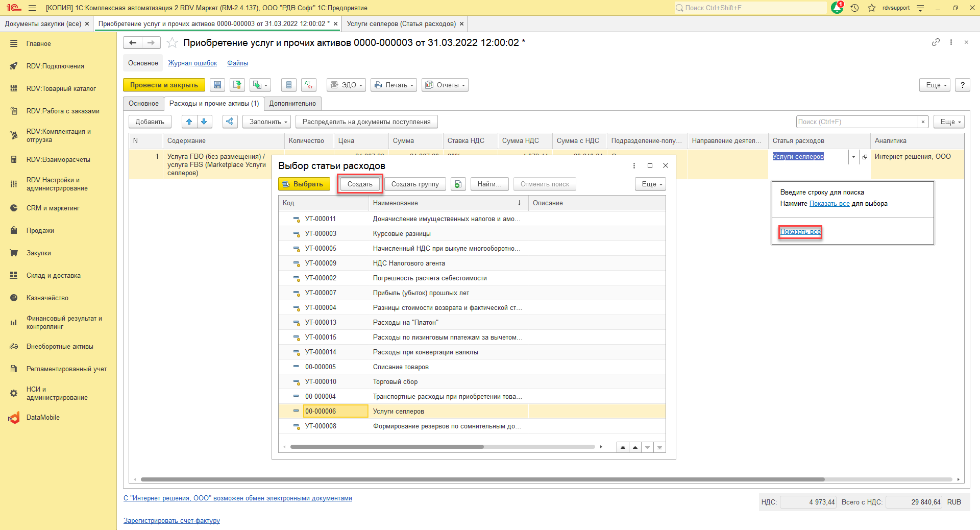Image resolution: width=980 pixels, height=530 pixels.
Task: Click the Показать все link at bottom of popup
Action: click(x=800, y=232)
